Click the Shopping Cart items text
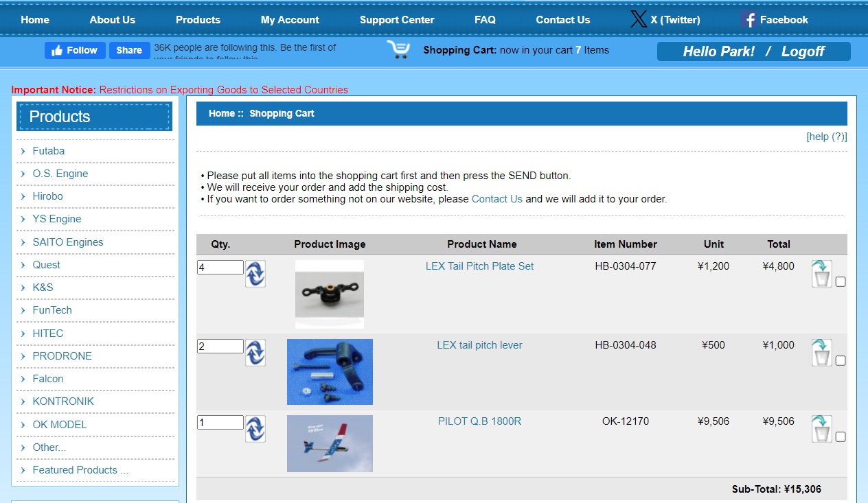Image resolution: width=868 pixels, height=503 pixels. tap(516, 50)
